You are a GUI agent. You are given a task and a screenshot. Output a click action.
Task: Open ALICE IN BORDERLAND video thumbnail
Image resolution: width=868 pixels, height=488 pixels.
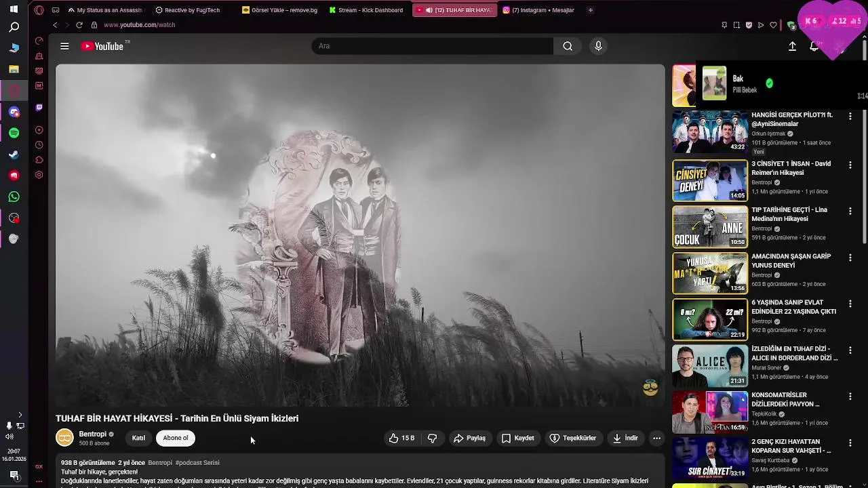710,366
